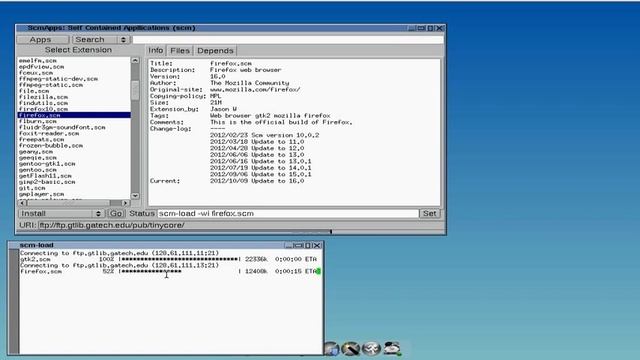The image size is (640, 360).
Task: Switch to the Info tab
Action: point(156,50)
